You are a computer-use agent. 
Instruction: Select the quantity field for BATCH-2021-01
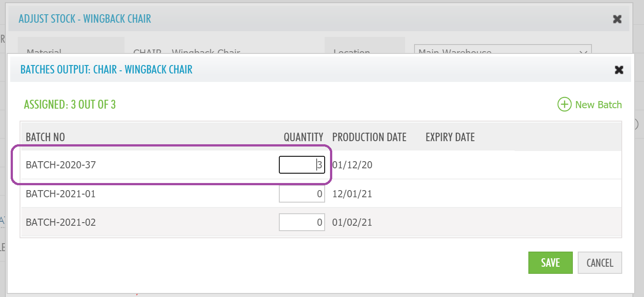(302, 194)
